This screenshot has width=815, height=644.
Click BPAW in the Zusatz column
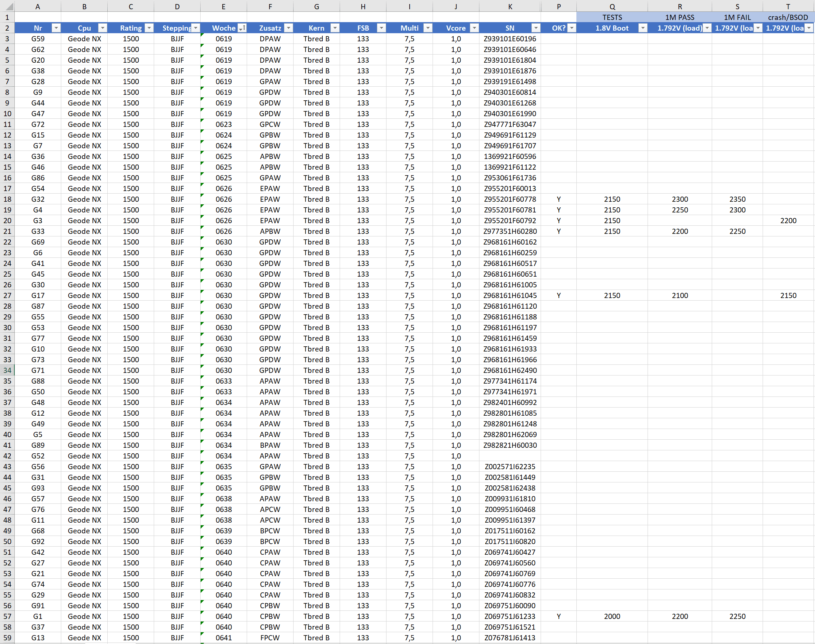click(270, 445)
